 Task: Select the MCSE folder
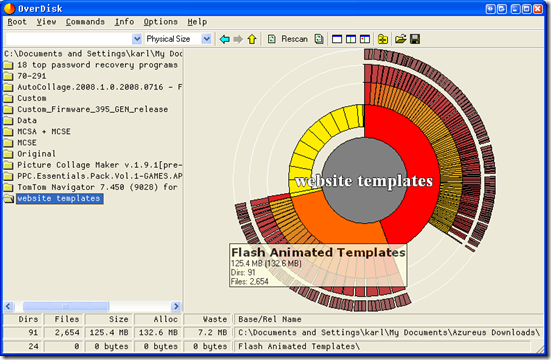point(27,143)
